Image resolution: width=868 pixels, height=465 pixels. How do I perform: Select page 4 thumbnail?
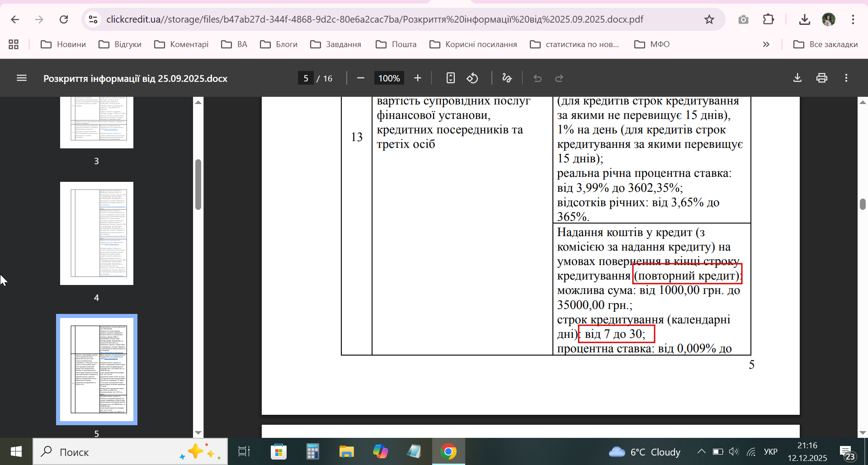click(x=97, y=233)
